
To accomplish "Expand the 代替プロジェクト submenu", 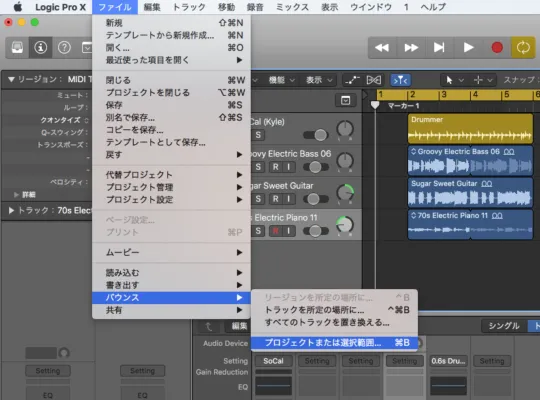I will click(x=171, y=175).
